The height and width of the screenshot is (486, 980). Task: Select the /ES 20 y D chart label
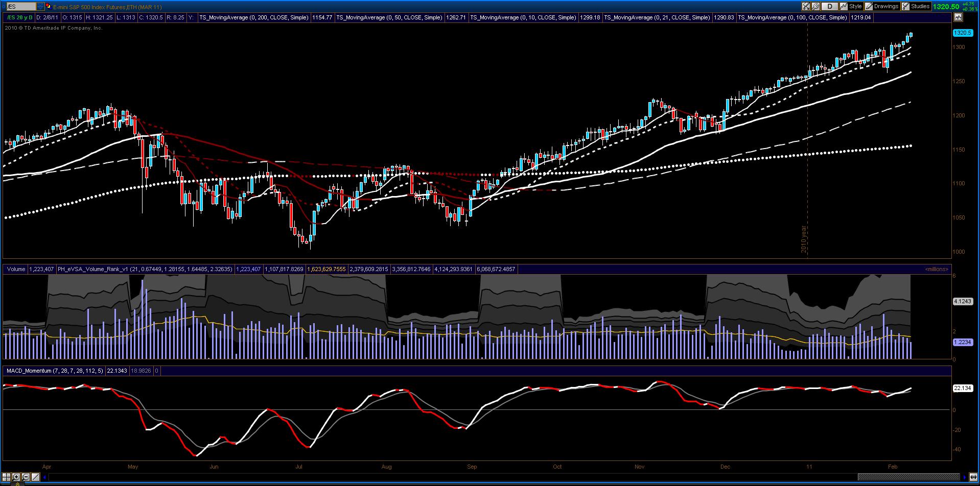click(x=19, y=17)
